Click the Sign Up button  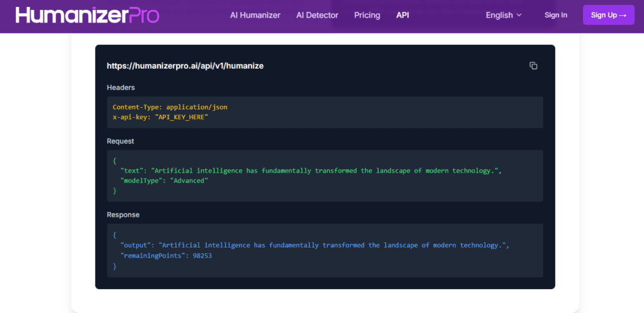tap(609, 15)
